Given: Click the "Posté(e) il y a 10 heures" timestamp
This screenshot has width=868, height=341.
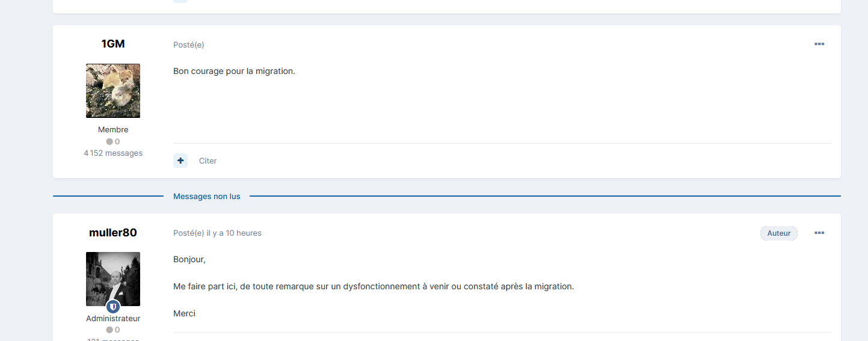Looking at the screenshot, I should coord(217,233).
